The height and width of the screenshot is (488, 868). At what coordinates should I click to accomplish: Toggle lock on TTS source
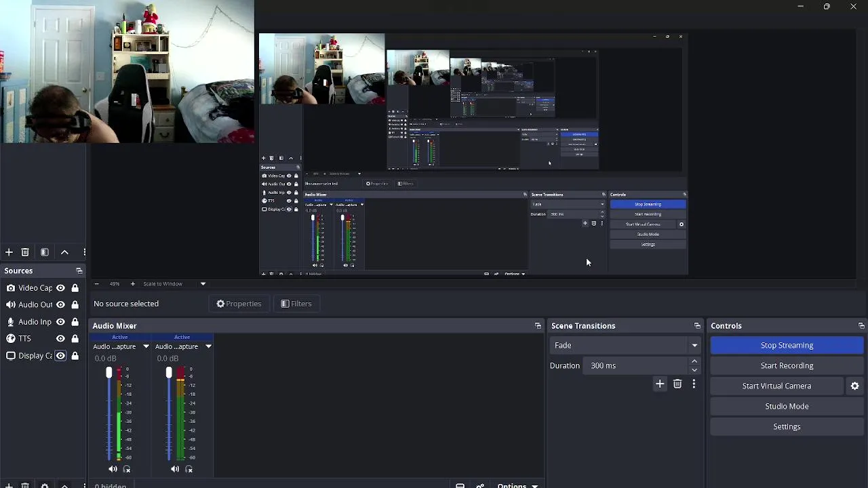click(75, 338)
